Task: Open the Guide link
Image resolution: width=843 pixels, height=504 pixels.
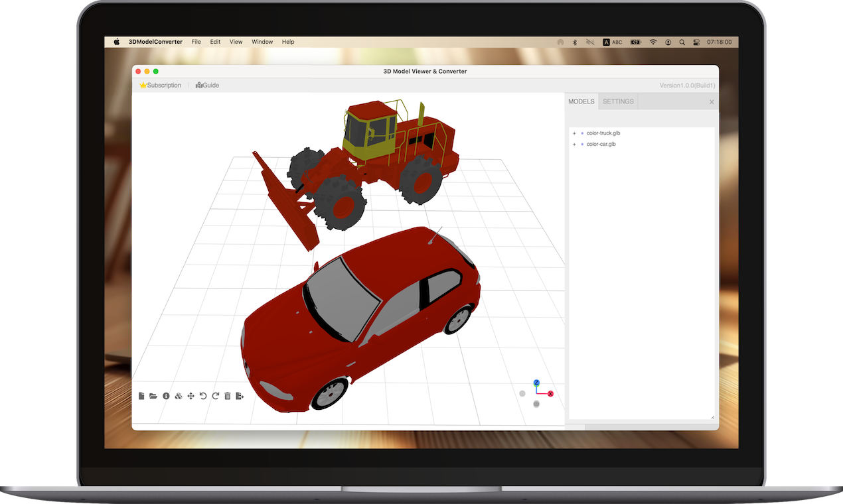Action: click(x=207, y=86)
